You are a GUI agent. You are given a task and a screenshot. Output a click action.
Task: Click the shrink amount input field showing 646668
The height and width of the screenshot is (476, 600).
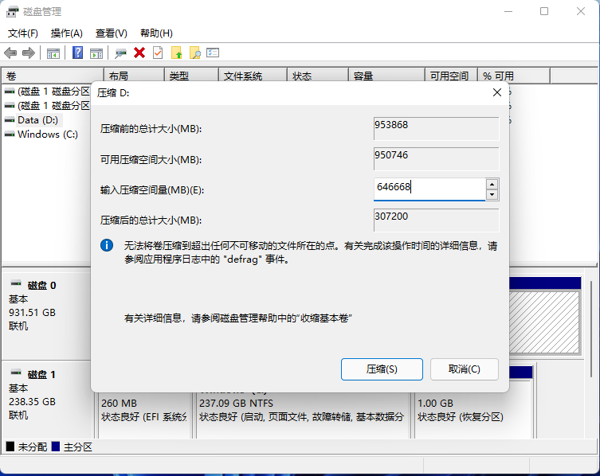click(x=429, y=189)
